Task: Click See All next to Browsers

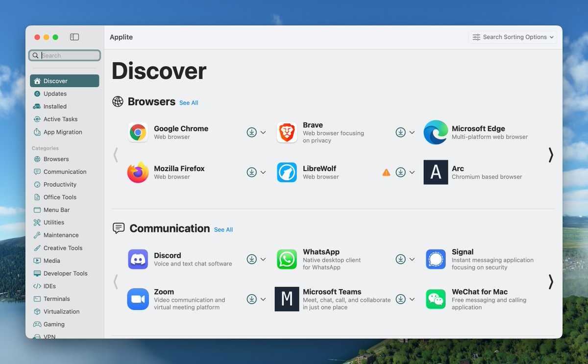Action: [189, 103]
